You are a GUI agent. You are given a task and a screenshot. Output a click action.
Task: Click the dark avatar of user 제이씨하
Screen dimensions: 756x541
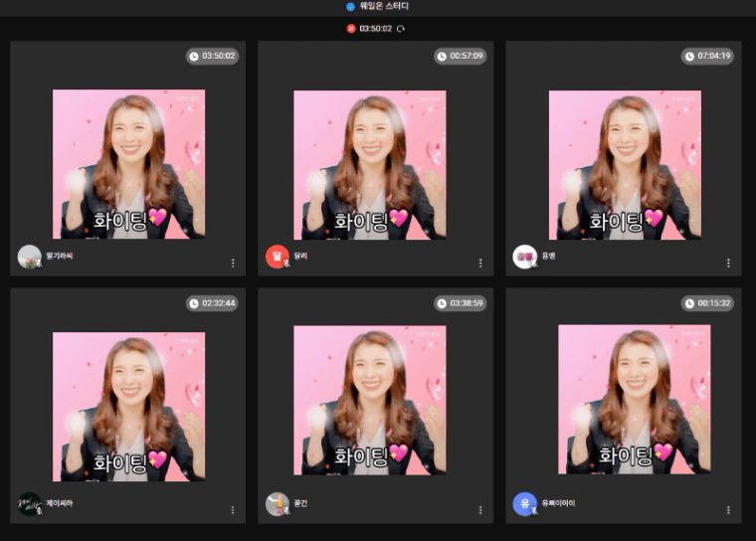30,504
